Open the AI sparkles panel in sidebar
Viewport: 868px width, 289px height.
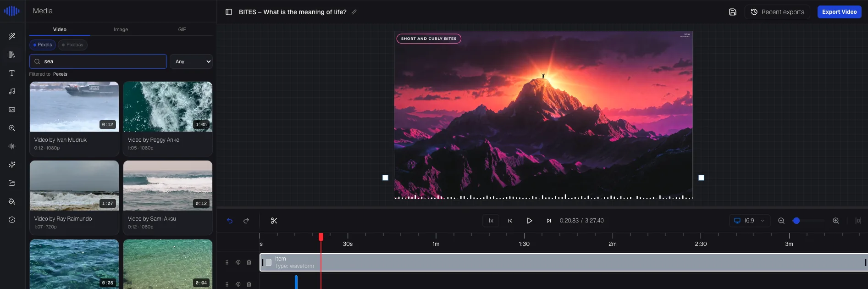point(12,165)
